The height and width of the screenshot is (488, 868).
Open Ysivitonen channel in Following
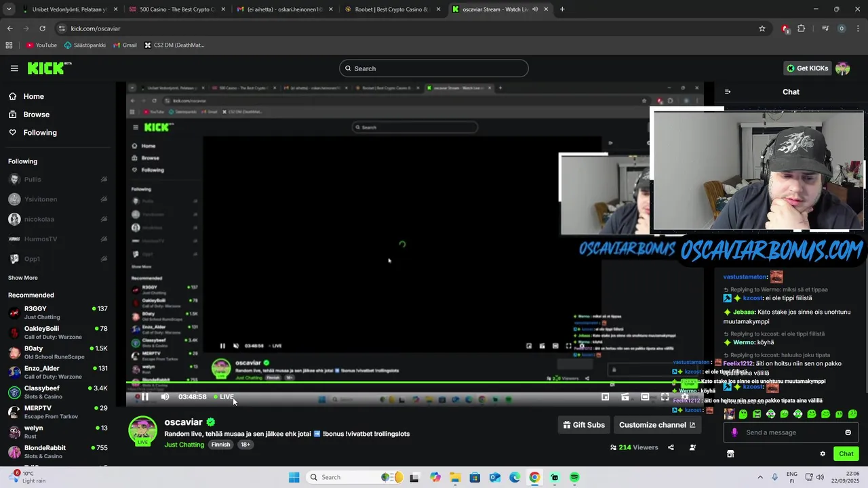click(x=58, y=199)
